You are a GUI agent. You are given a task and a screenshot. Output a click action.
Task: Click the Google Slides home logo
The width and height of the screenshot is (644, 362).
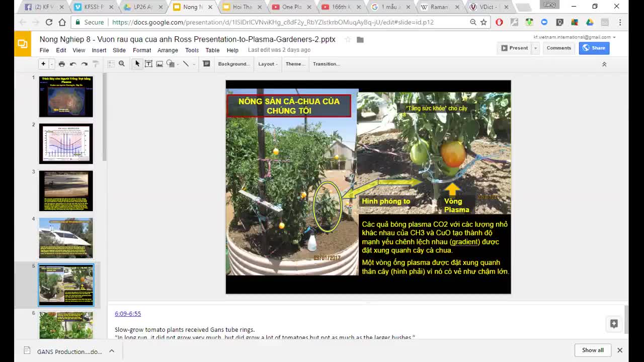point(23,44)
